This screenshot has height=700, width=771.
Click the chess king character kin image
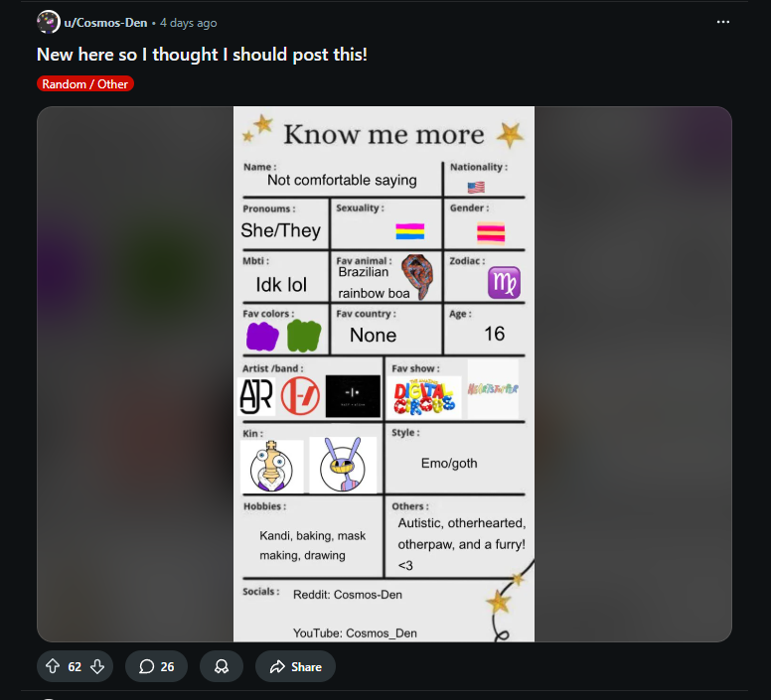tap(272, 466)
